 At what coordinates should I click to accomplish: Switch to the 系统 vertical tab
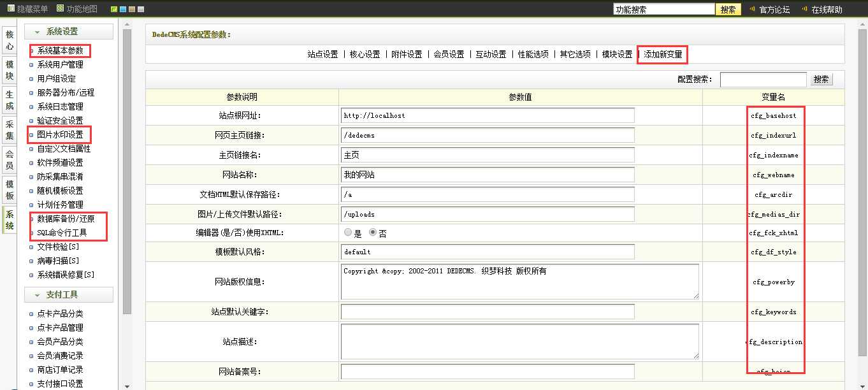pyautogui.click(x=10, y=220)
